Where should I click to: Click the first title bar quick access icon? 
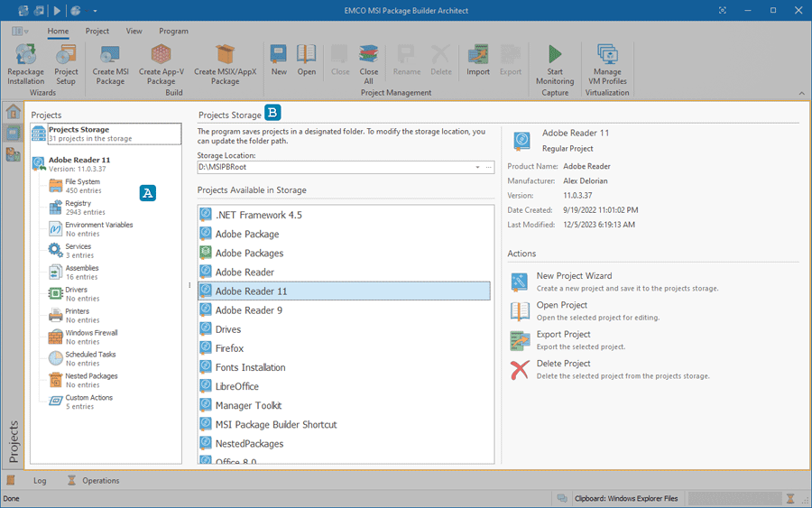coord(23,10)
